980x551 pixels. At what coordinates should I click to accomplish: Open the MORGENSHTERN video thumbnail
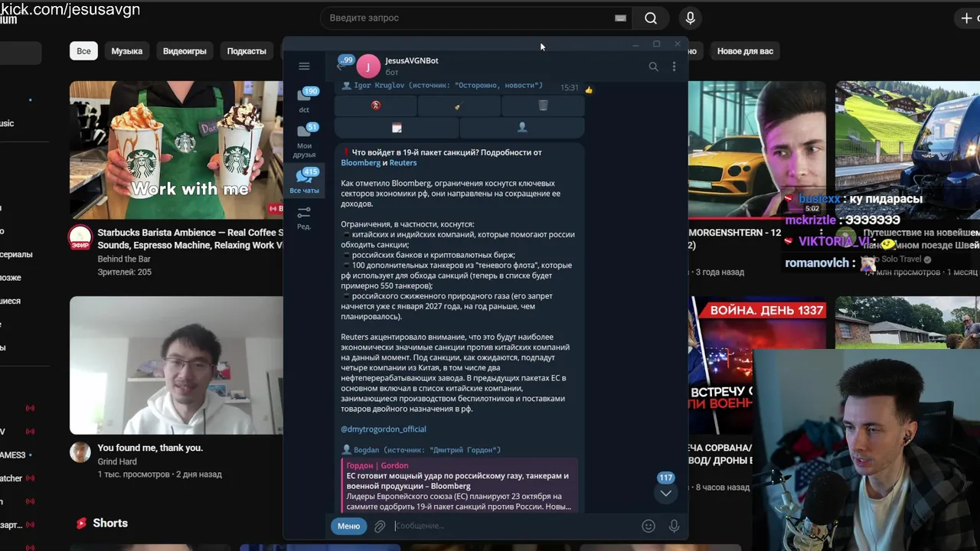click(x=756, y=149)
